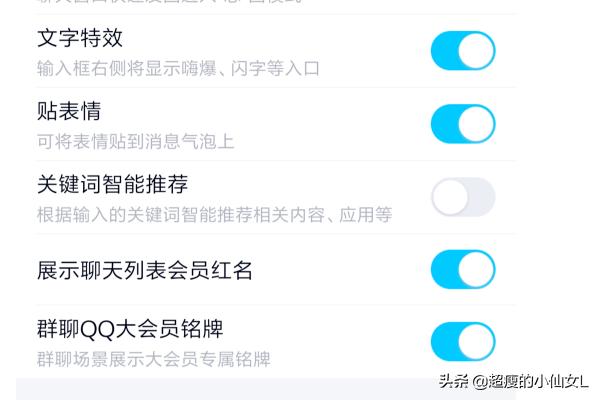Turn off the 文字特效 switch
This screenshot has height=400, width=600.
[x=463, y=51]
